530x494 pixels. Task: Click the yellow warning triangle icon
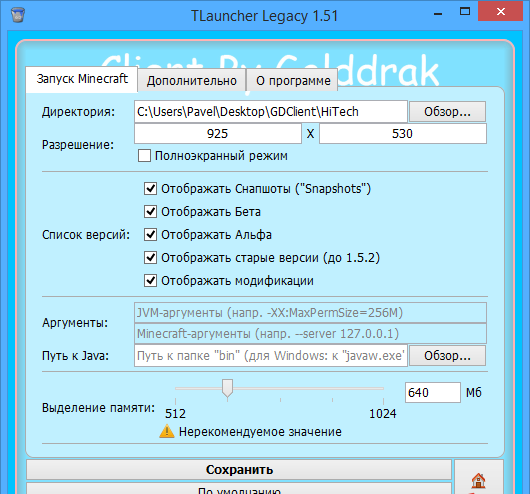pyautogui.click(x=167, y=431)
